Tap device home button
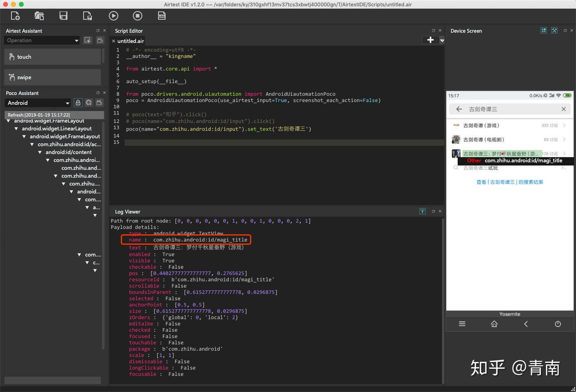Viewport: 576px width, 392px height. point(494,324)
